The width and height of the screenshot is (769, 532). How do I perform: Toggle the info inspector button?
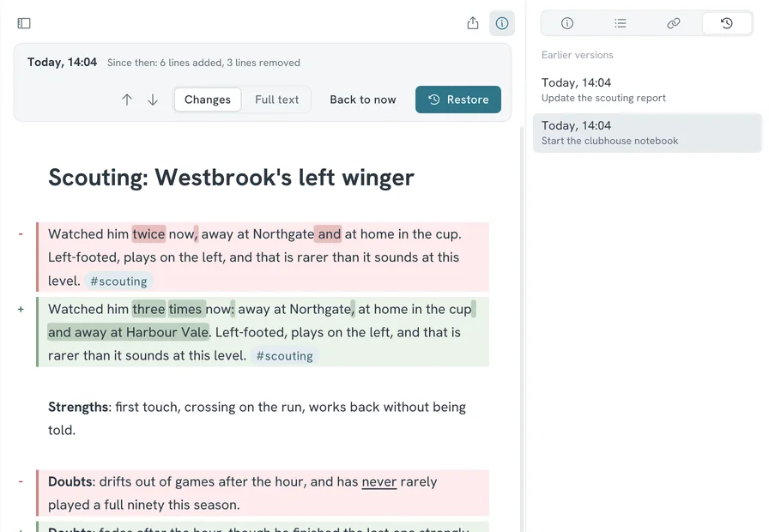502,23
